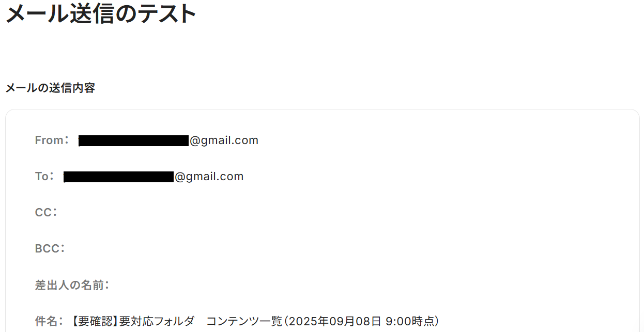Select the redacted To address block
Image resolution: width=644 pixels, height=332 pixels.
pyautogui.click(x=118, y=177)
